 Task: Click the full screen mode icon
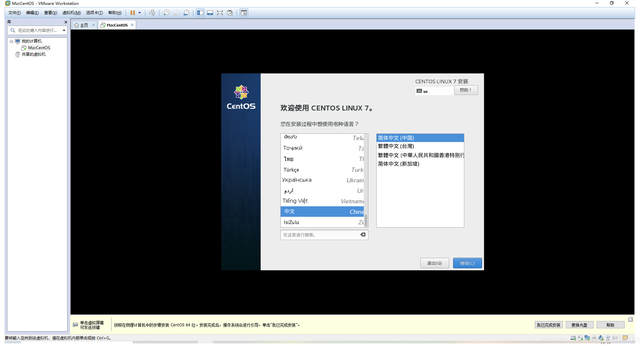click(220, 13)
